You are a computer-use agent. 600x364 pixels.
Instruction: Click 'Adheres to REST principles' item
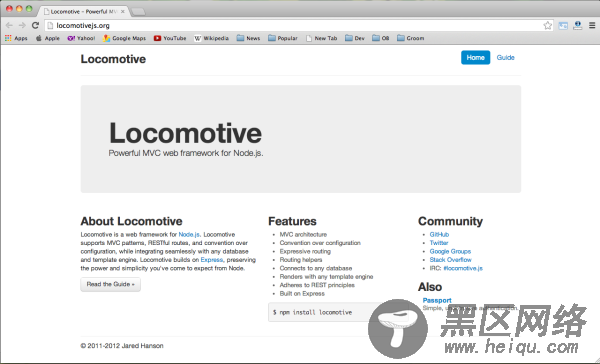point(317,285)
